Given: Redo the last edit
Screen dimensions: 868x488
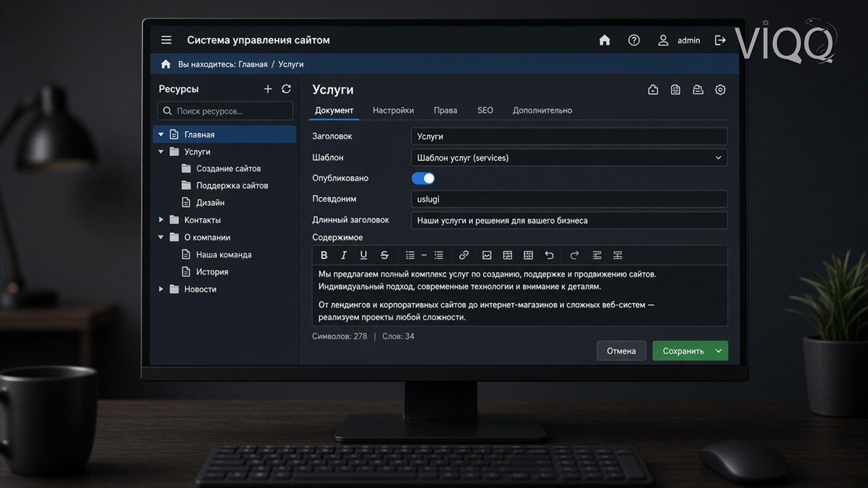Looking at the screenshot, I should coord(574,255).
